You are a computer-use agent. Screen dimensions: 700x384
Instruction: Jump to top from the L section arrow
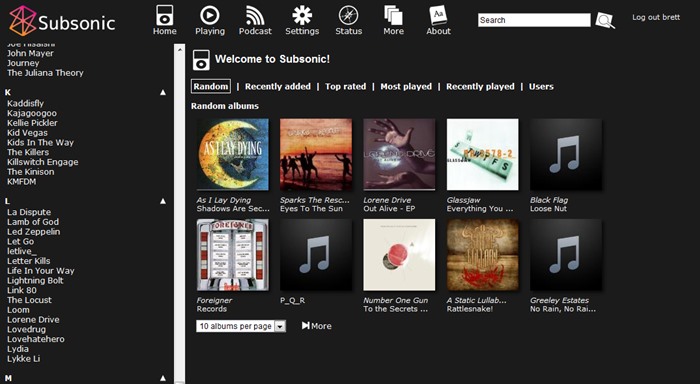pyautogui.click(x=163, y=201)
